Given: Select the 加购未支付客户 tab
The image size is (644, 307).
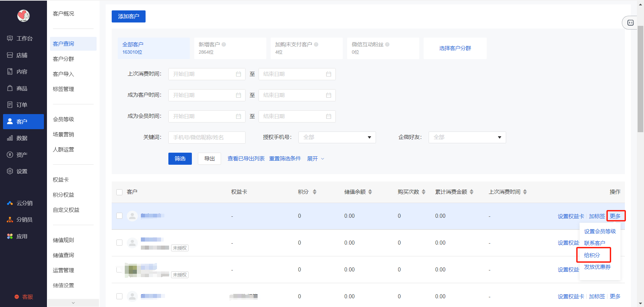Looking at the screenshot, I should coord(307,48).
